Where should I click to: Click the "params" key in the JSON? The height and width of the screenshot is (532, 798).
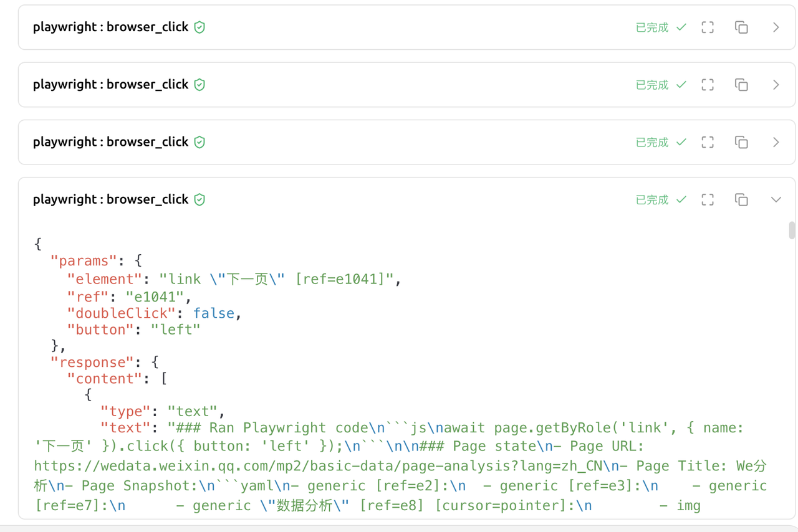(84, 260)
